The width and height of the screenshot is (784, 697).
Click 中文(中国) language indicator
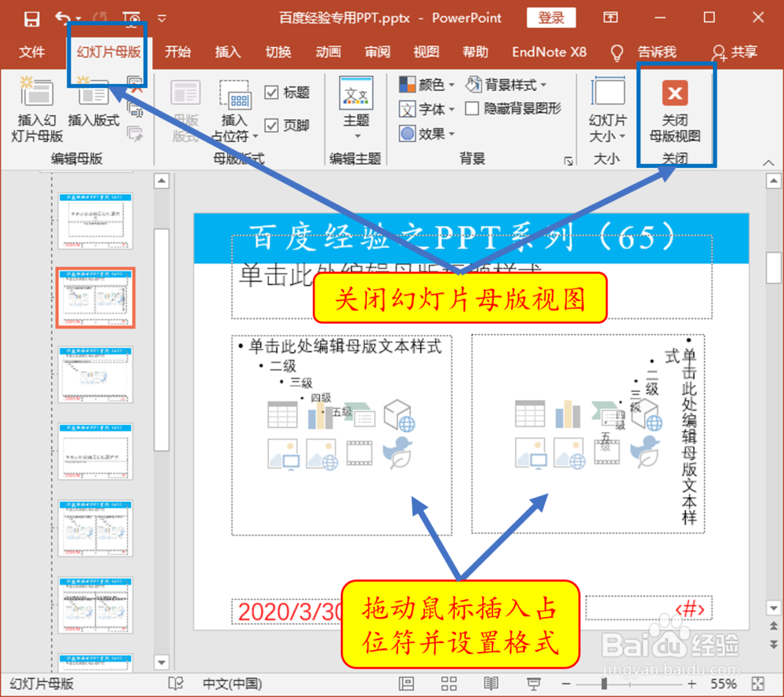(232, 684)
